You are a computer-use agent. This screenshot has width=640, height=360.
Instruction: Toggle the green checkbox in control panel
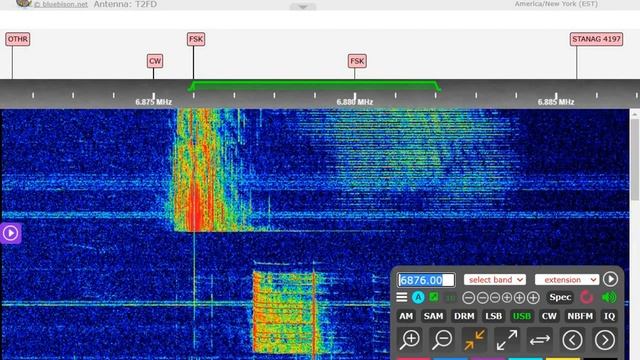[434, 297]
